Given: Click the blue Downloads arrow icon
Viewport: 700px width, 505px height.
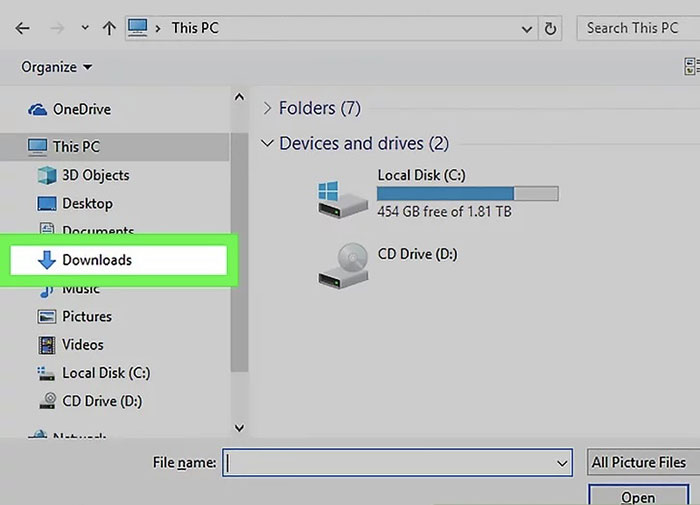Looking at the screenshot, I should [x=46, y=260].
